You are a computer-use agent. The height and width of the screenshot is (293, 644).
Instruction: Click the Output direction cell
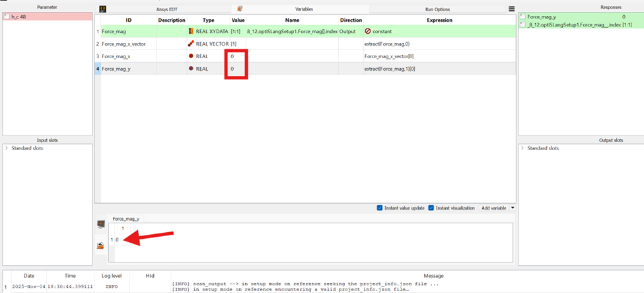[351, 31]
